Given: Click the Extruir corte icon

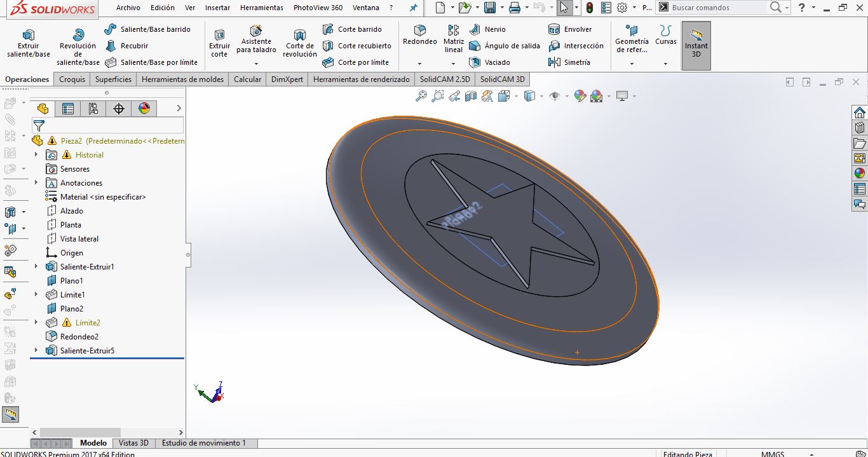Looking at the screenshot, I should [x=219, y=43].
